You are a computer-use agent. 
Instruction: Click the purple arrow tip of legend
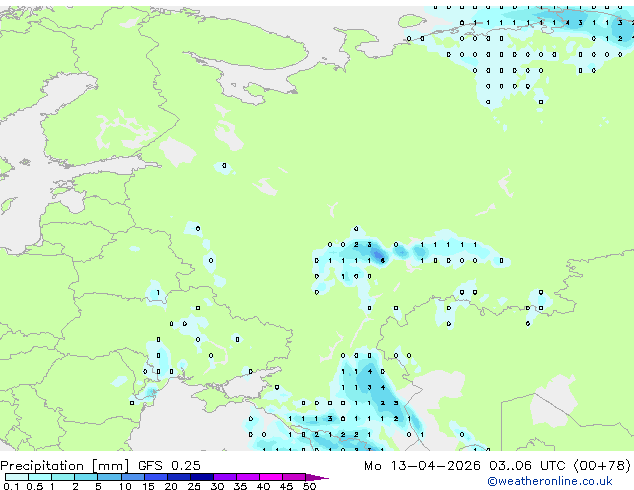(x=317, y=477)
